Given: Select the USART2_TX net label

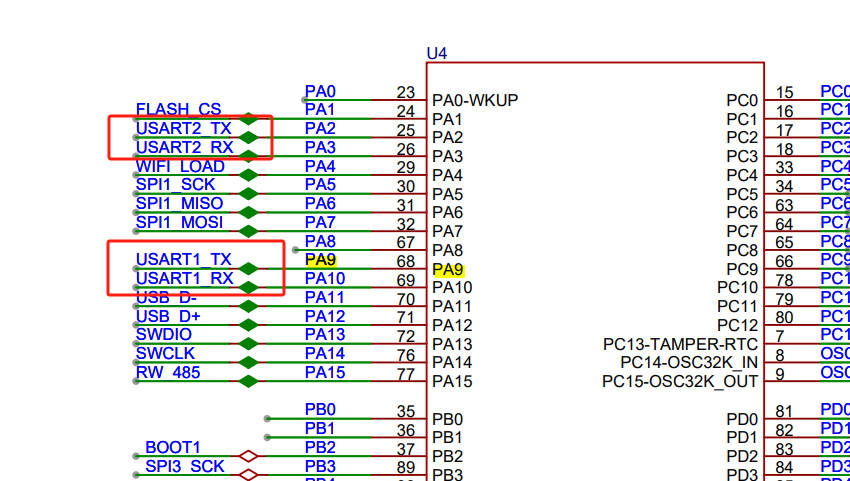Looking at the screenshot, I should 183,129.
